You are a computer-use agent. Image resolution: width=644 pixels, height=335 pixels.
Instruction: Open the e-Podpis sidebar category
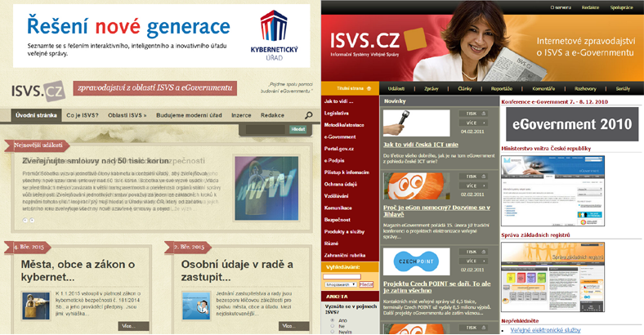(x=334, y=160)
